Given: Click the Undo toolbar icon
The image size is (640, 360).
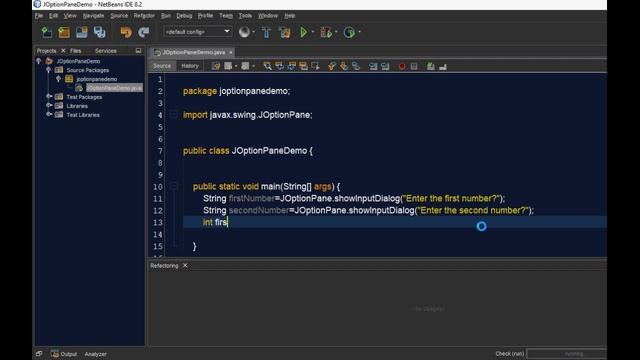Looking at the screenshot, I should 126,32.
